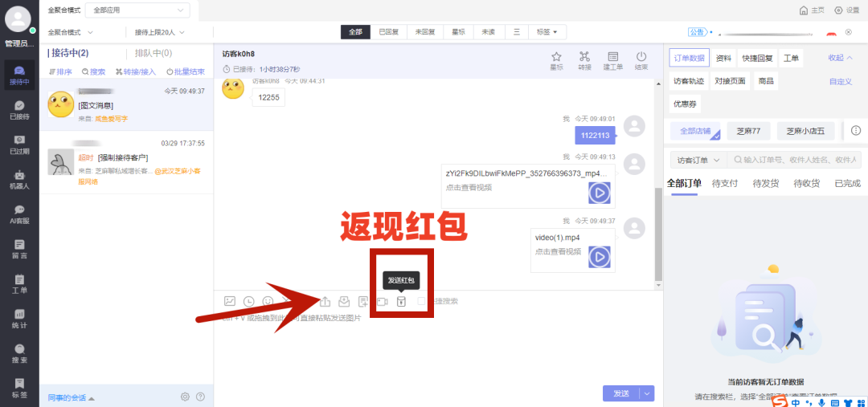Click the add note icon in input toolbar

coord(363,301)
